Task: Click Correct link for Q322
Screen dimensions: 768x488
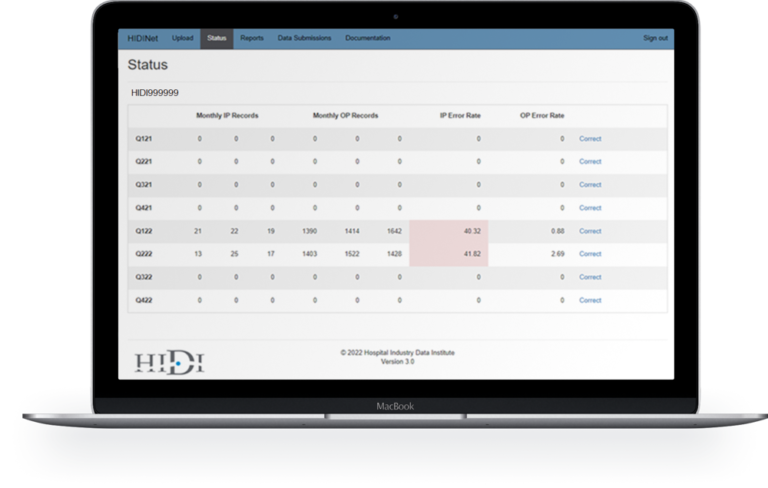Action: click(590, 277)
